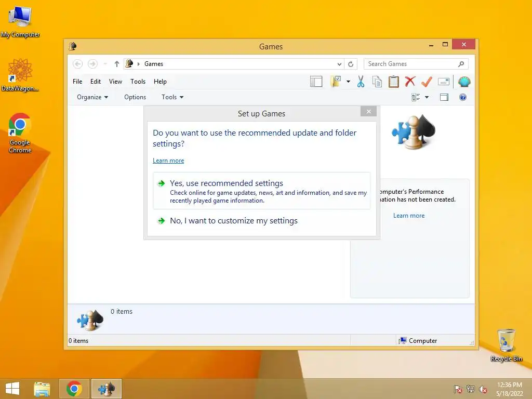
Task: Go forward with the Forward arrow
Action: [92, 64]
